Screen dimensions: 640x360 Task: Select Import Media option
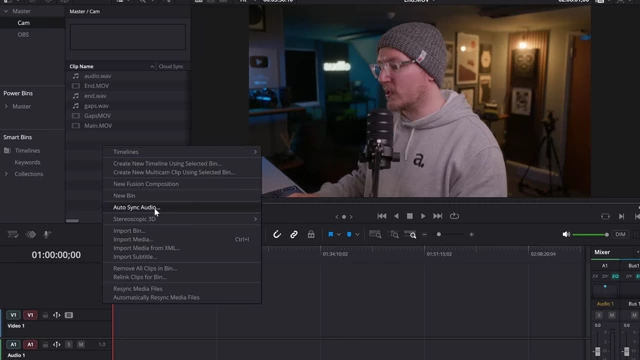tap(182, 240)
